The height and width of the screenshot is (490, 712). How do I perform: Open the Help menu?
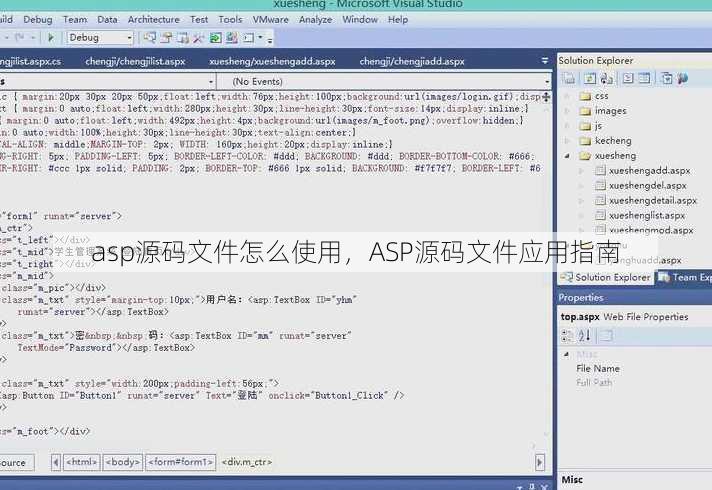point(398,20)
